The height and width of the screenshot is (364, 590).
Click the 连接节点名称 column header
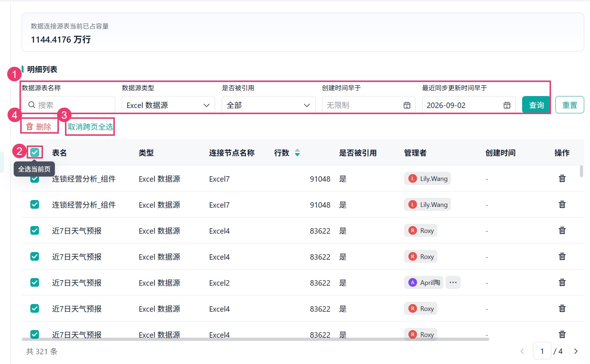click(x=232, y=153)
